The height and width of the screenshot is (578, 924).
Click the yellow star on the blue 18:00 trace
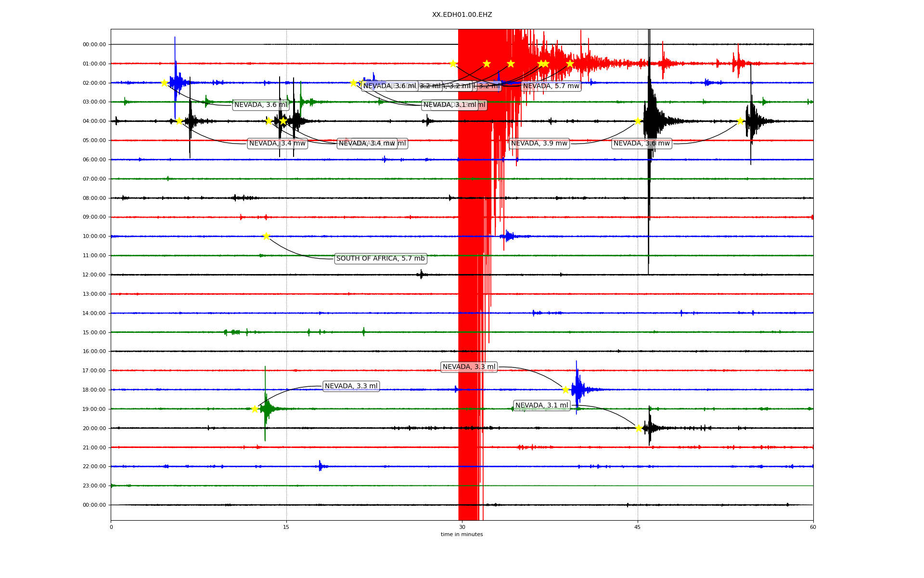tap(565, 390)
